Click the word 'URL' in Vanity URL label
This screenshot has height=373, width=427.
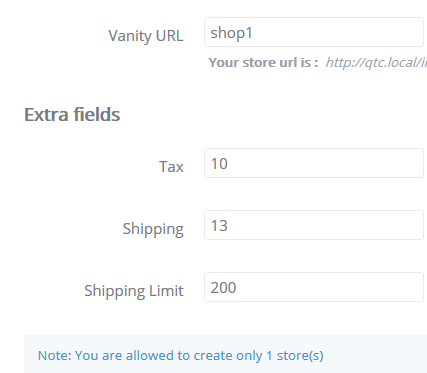tap(170, 35)
